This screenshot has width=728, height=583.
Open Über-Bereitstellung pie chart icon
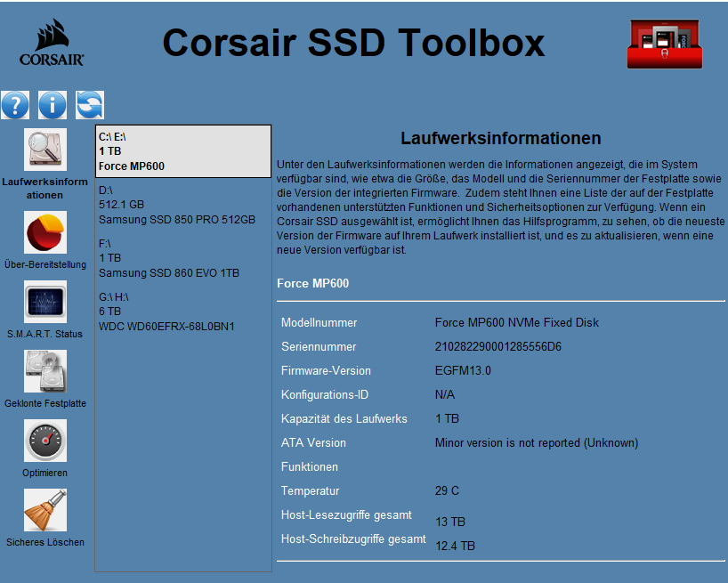[45, 232]
